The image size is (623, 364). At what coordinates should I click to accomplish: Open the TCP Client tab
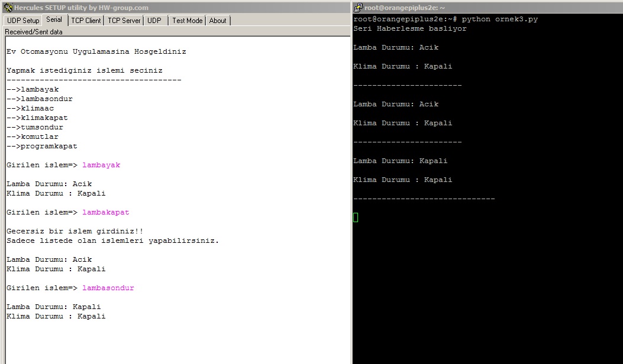coord(86,19)
